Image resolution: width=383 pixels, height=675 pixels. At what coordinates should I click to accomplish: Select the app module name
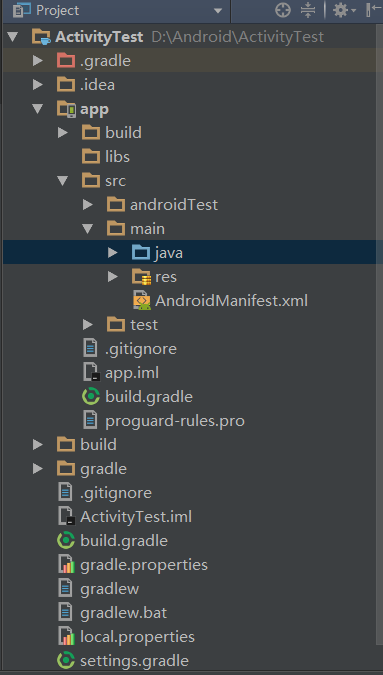click(95, 110)
